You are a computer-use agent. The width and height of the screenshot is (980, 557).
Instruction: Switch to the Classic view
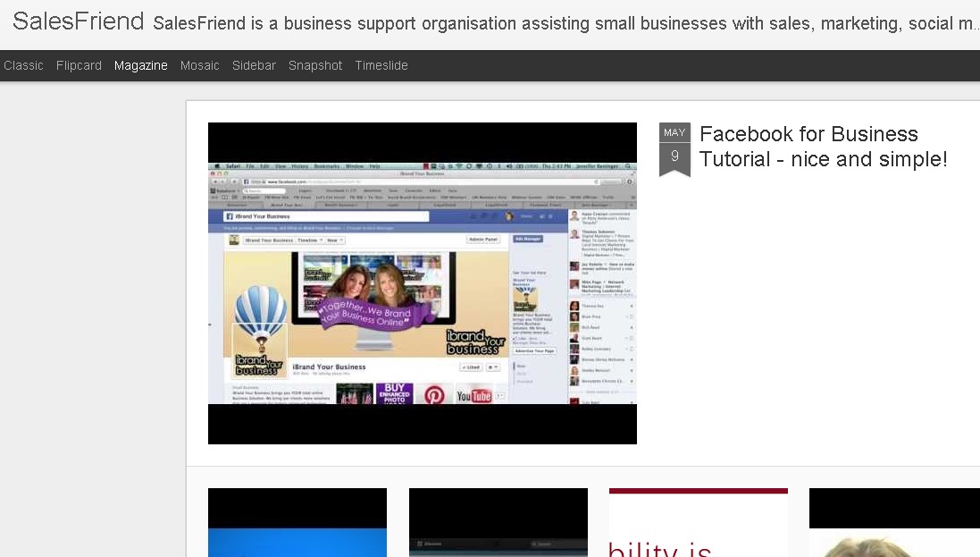click(24, 66)
